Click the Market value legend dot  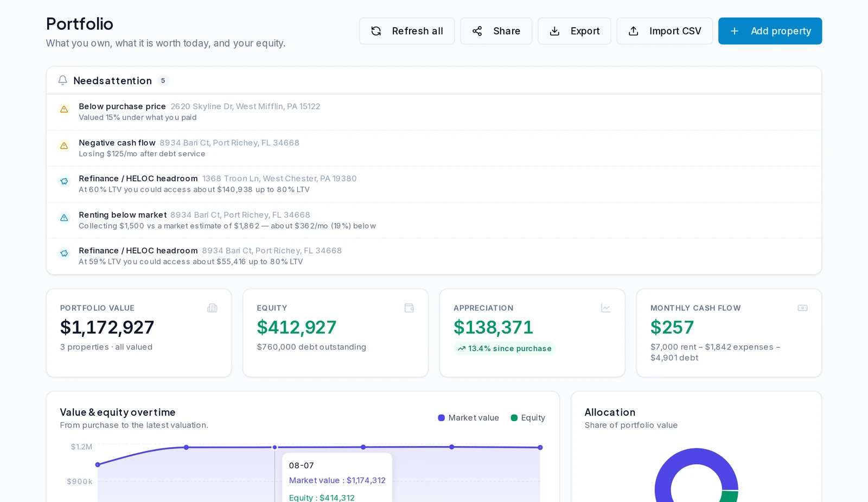[442, 418]
